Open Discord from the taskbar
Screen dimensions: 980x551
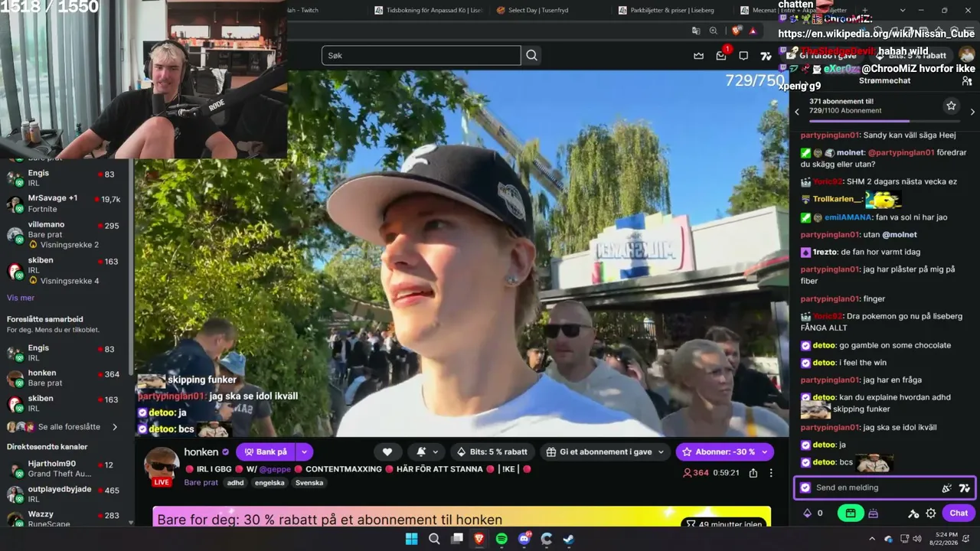pyautogui.click(x=524, y=539)
